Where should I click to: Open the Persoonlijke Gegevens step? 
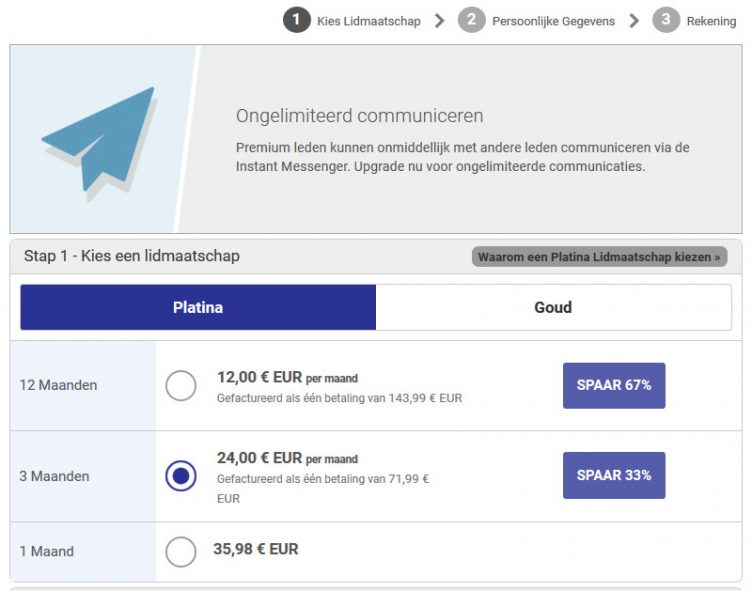tap(553, 21)
